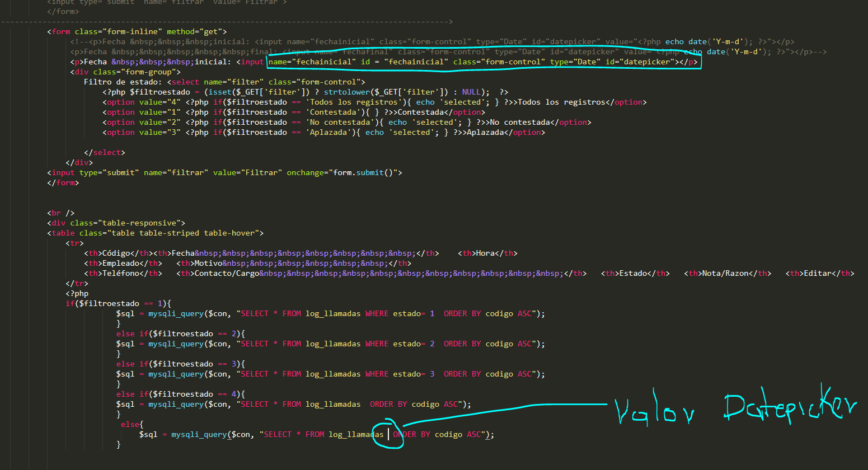Click the closing </select> tag

click(x=105, y=152)
